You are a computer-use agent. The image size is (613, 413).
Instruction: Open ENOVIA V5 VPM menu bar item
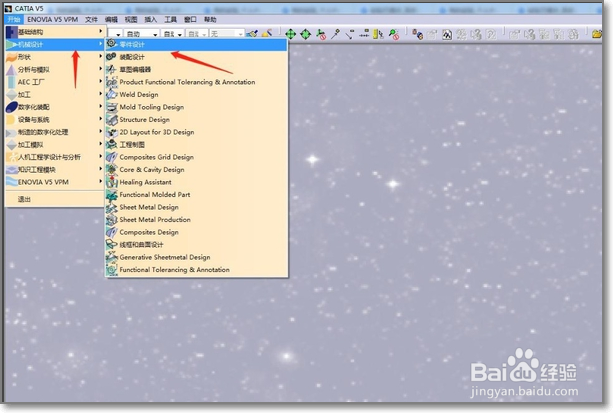point(52,19)
